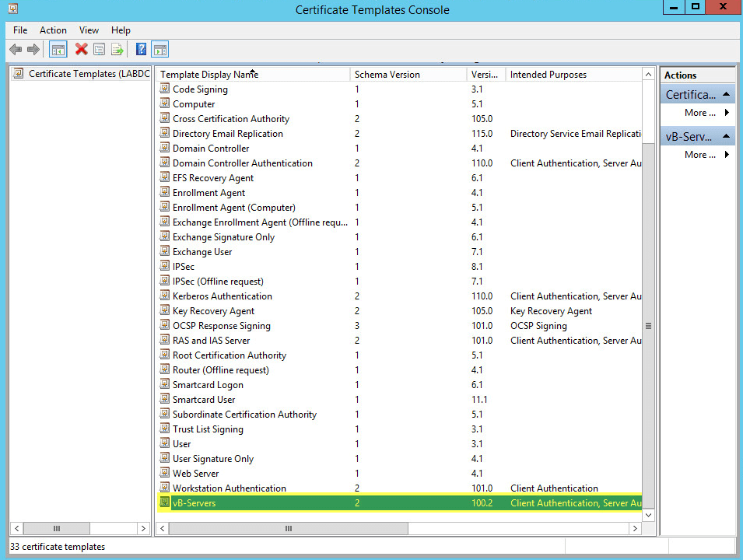Screen dimensions: 743x560
Task: Click the template list vertical scrollbar thumb
Action: (649, 326)
